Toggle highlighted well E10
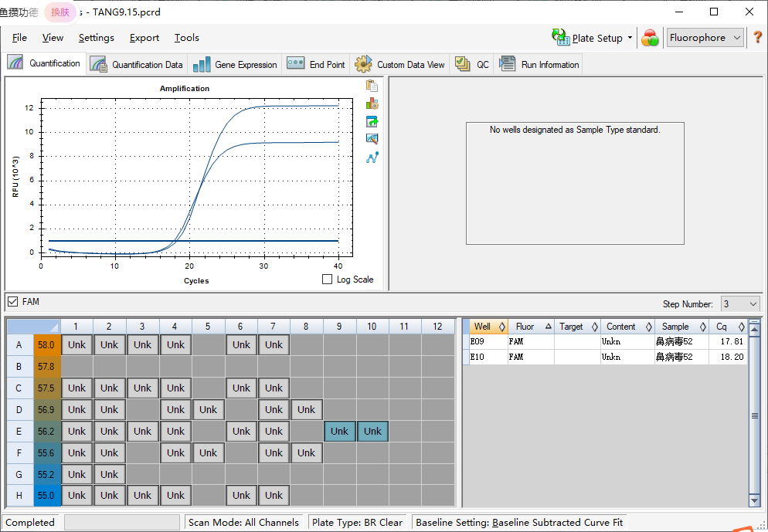Viewport: 768px width, 532px height. (x=372, y=431)
